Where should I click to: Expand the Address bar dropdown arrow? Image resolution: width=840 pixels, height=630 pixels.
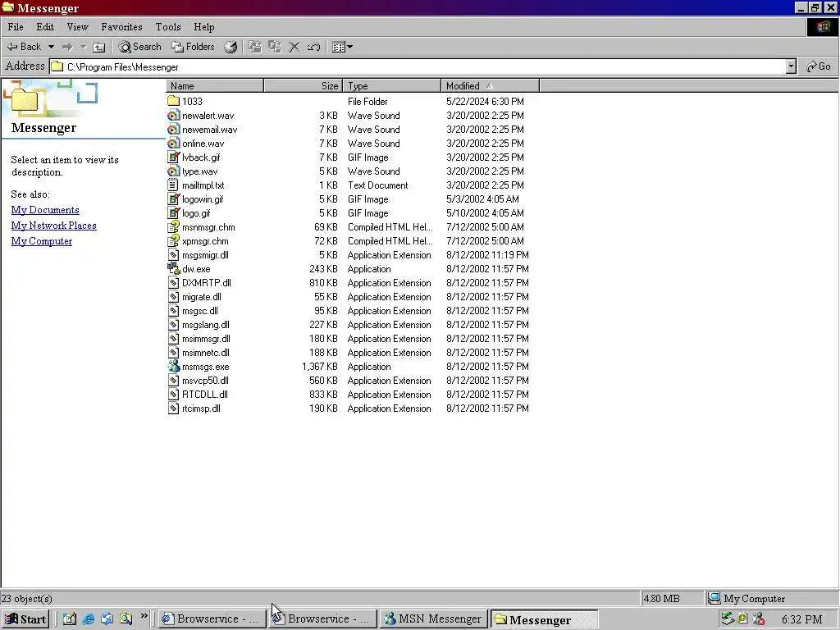point(792,67)
